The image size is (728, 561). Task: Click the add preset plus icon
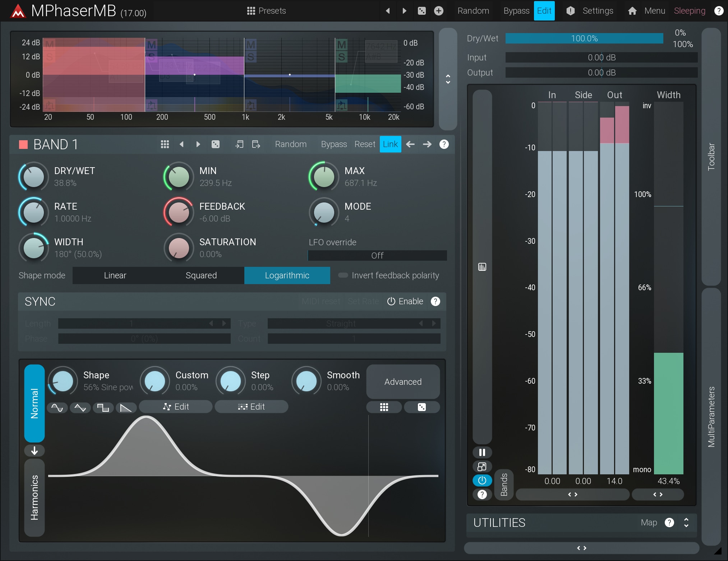438,11
